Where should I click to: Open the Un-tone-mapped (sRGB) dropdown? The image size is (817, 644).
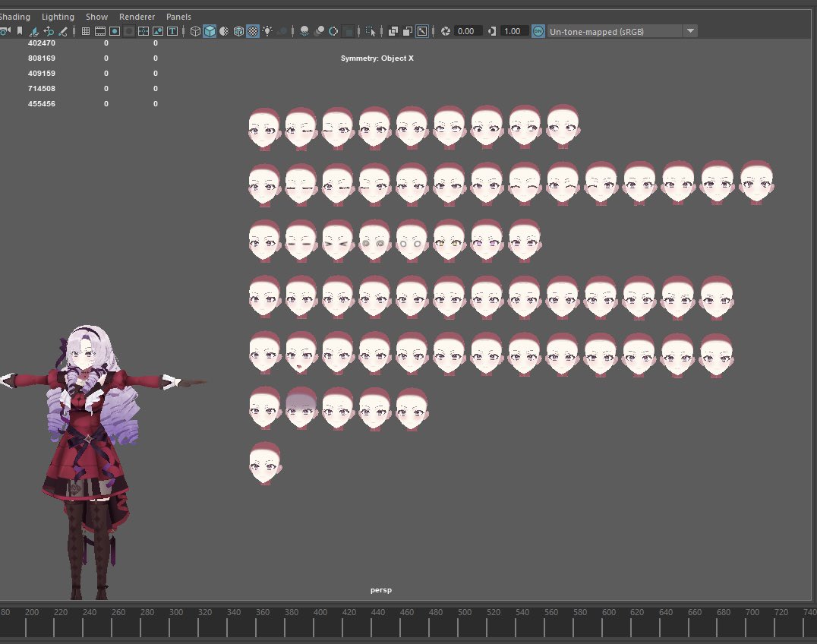pyautogui.click(x=622, y=31)
